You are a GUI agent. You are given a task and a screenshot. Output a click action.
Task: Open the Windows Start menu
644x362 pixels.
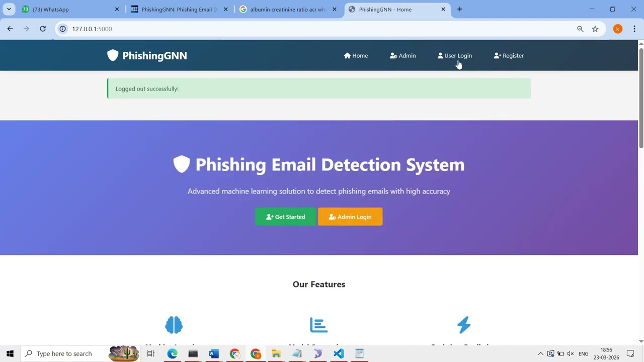point(10,353)
